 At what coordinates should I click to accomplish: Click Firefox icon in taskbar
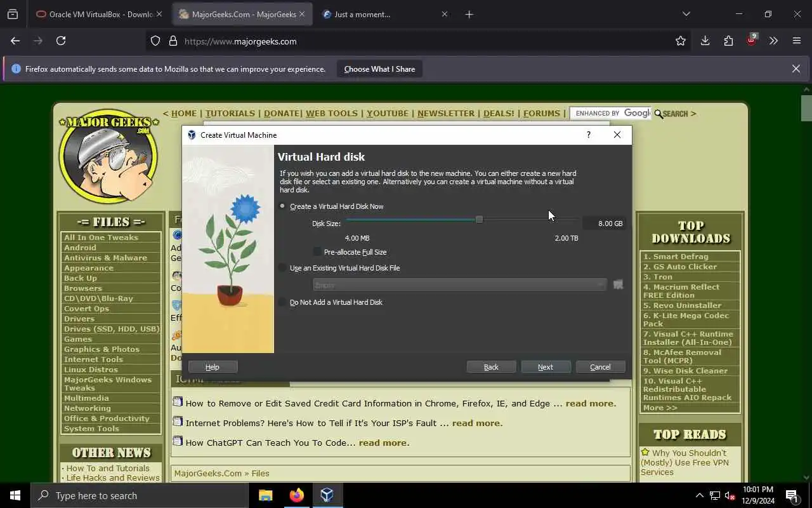pyautogui.click(x=296, y=495)
